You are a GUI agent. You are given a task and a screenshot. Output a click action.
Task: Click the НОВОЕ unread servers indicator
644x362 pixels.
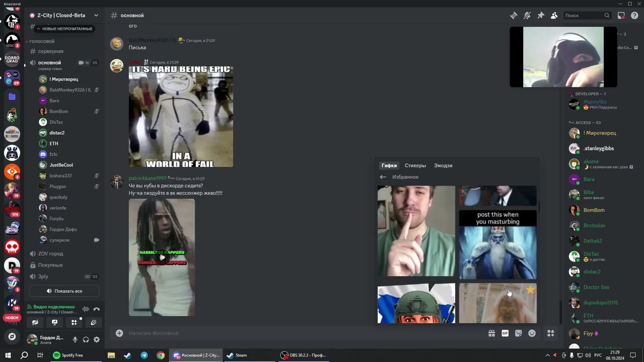coord(12,318)
